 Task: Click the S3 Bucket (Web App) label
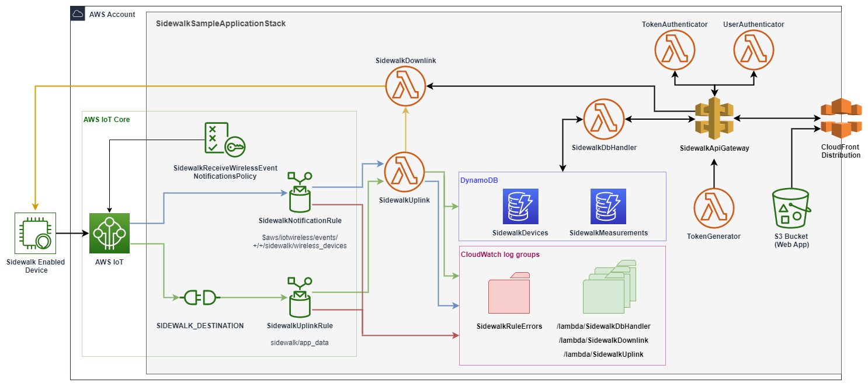click(x=791, y=241)
